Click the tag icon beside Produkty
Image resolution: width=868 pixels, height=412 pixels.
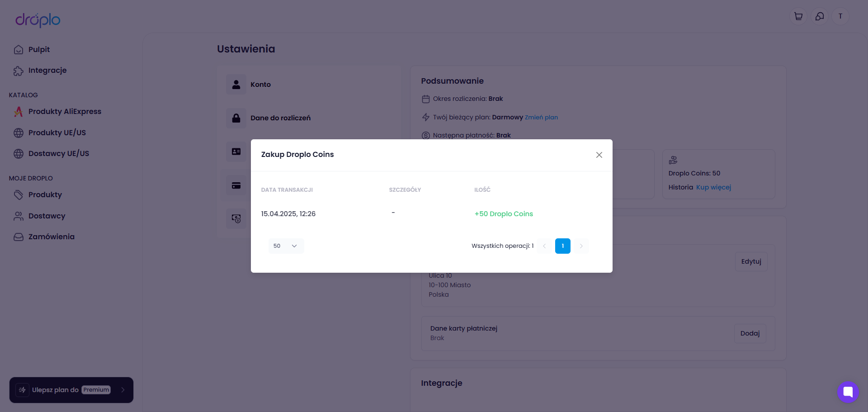click(19, 195)
